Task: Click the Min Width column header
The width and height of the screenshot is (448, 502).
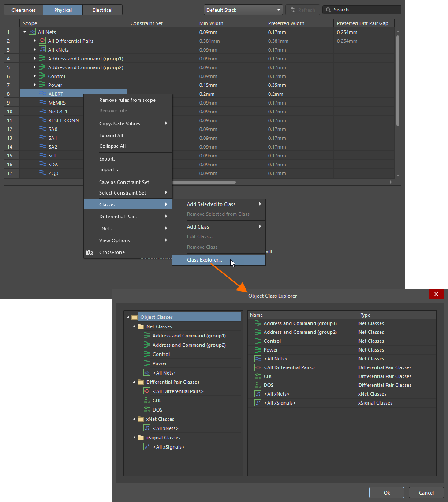Action: pyautogui.click(x=230, y=23)
